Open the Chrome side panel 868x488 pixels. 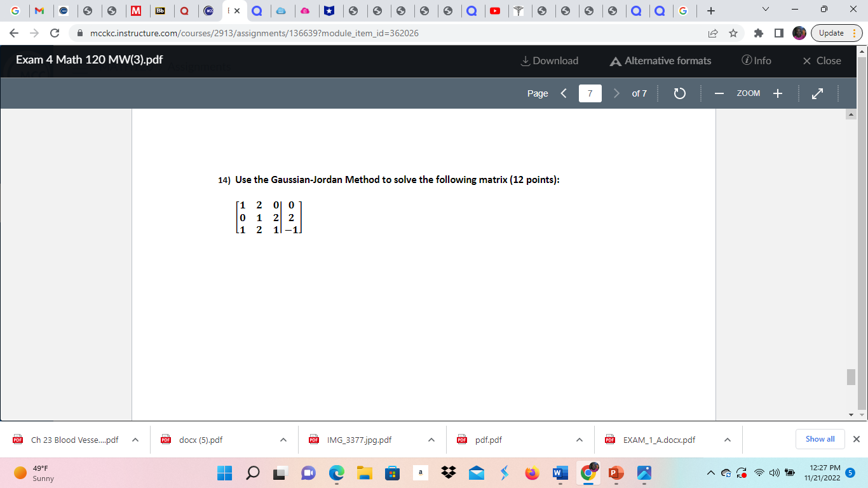(779, 33)
